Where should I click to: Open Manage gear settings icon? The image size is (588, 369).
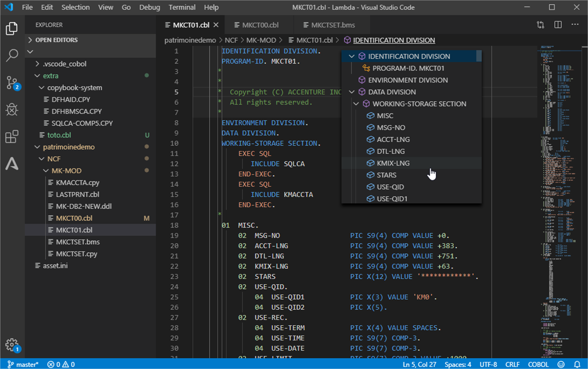(12, 344)
